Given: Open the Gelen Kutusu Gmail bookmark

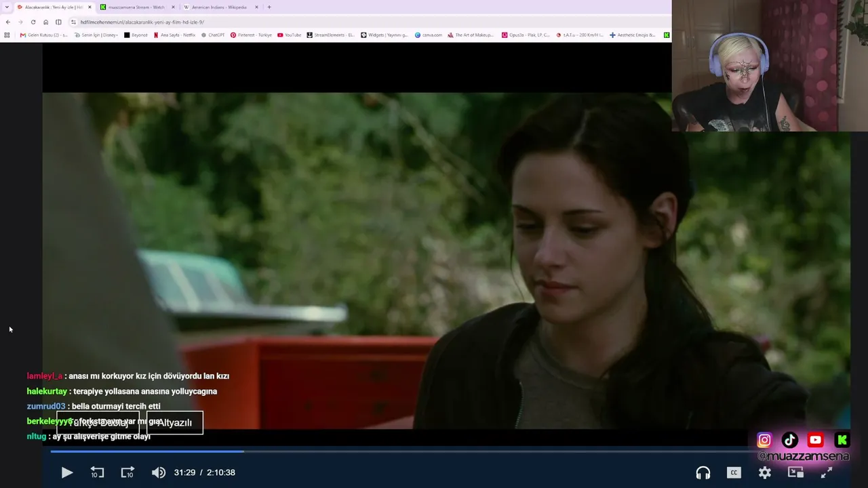Looking at the screenshot, I should pos(44,35).
